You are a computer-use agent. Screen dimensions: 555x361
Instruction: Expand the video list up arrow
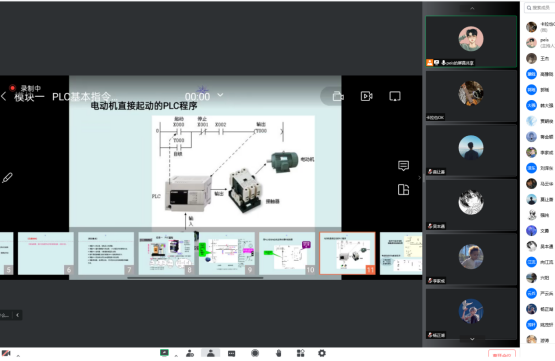(472, 8)
